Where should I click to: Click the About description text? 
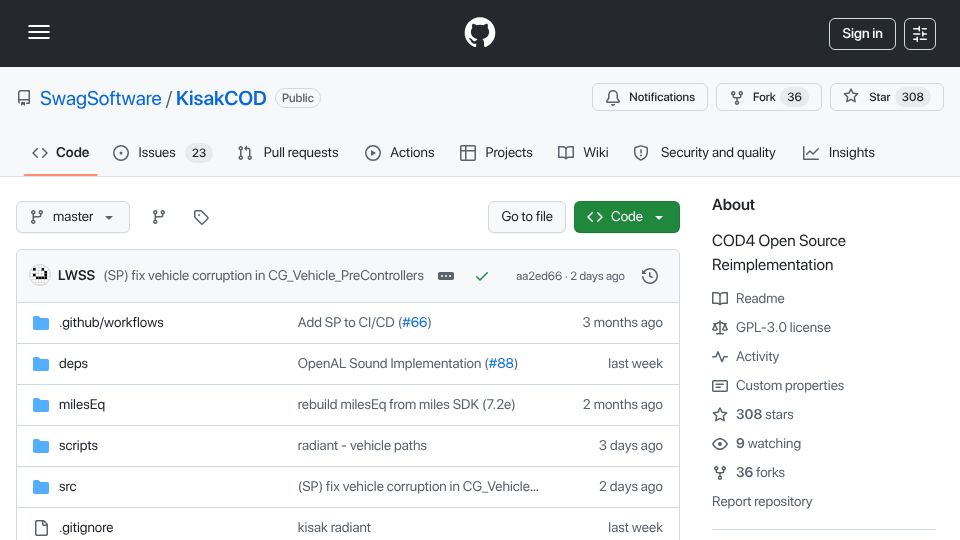[779, 253]
